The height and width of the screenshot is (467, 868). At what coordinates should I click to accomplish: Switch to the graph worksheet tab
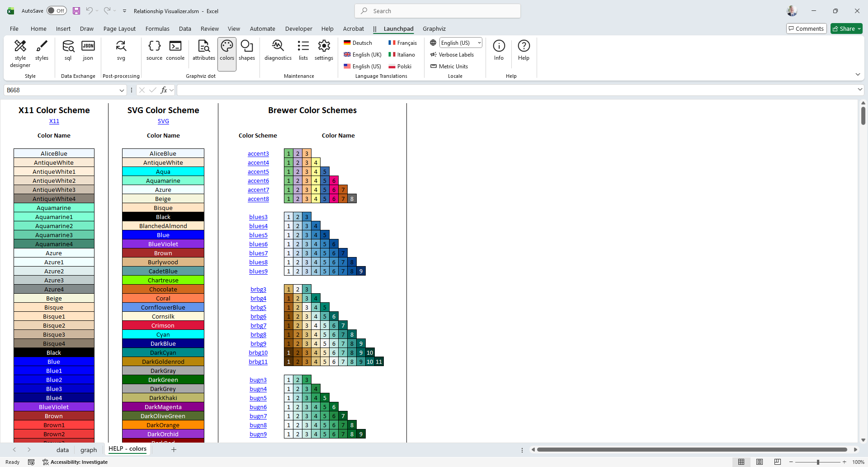coord(89,450)
